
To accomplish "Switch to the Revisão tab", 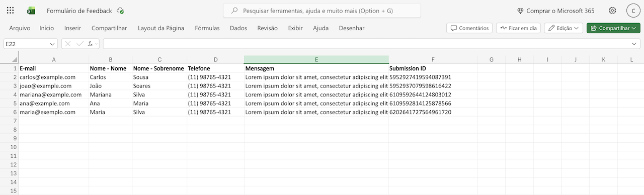I will click(x=267, y=28).
